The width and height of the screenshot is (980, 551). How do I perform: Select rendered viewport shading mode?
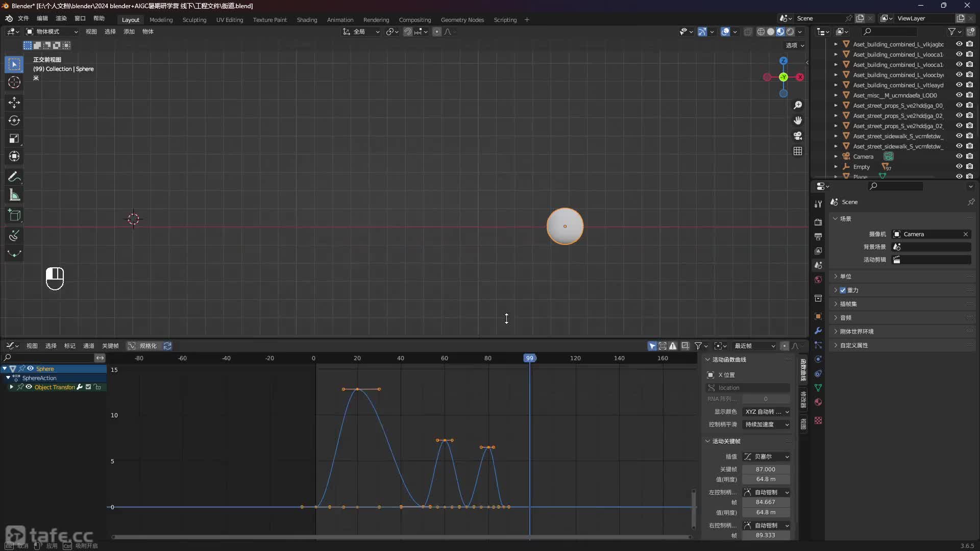[790, 32]
